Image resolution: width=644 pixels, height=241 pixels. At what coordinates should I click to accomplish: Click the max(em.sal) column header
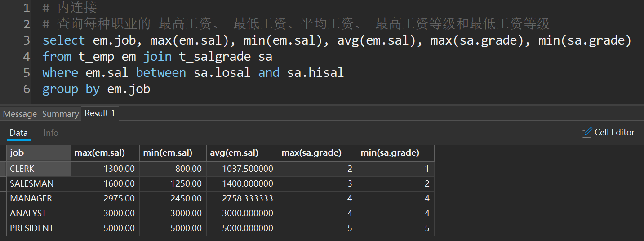click(105, 153)
